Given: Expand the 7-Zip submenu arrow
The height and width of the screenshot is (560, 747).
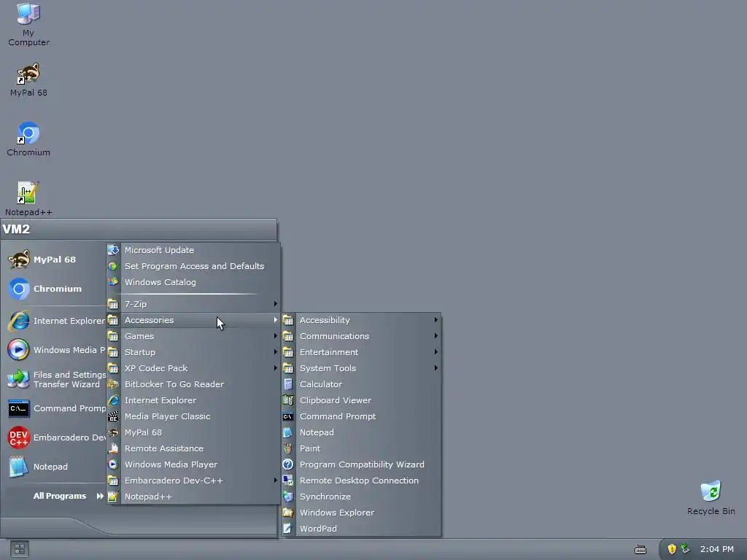Looking at the screenshot, I should (275, 304).
